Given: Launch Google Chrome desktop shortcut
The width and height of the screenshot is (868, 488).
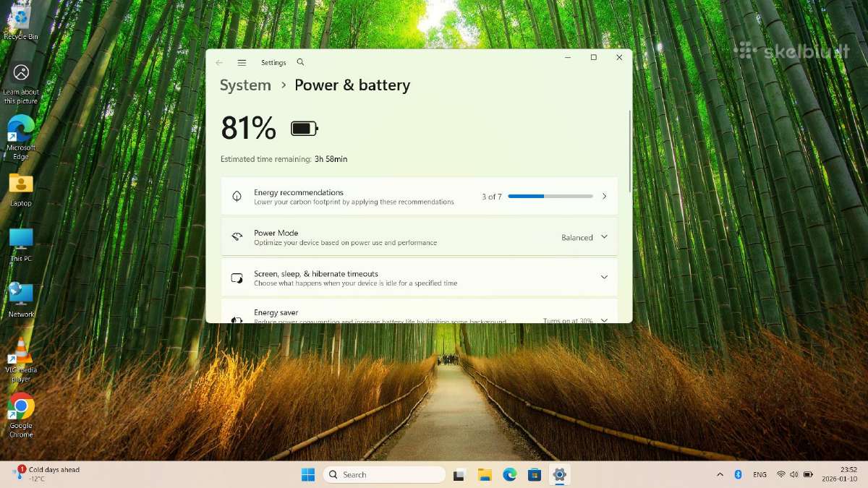Looking at the screenshot, I should 21,416.
